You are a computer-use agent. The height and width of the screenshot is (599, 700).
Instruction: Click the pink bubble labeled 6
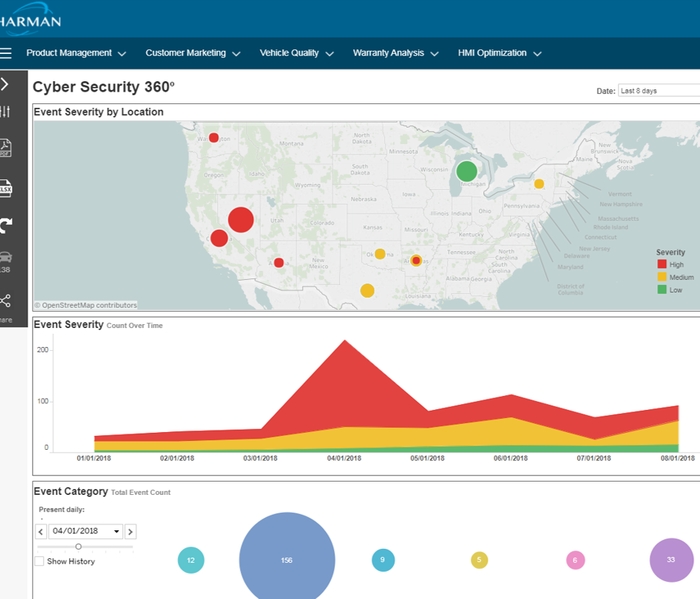pos(575,560)
